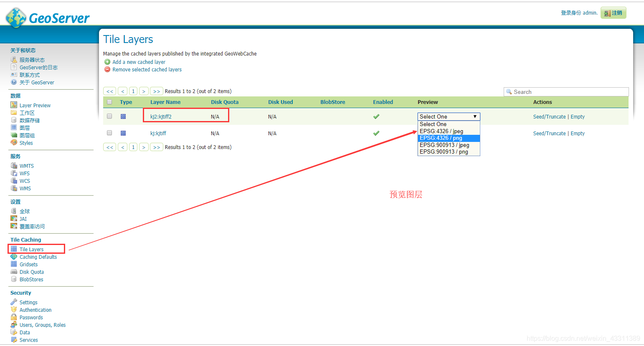Click page 1 in bottom pagination
Image resolution: width=644 pixels, height=346 pixels.
pos(133,147)
